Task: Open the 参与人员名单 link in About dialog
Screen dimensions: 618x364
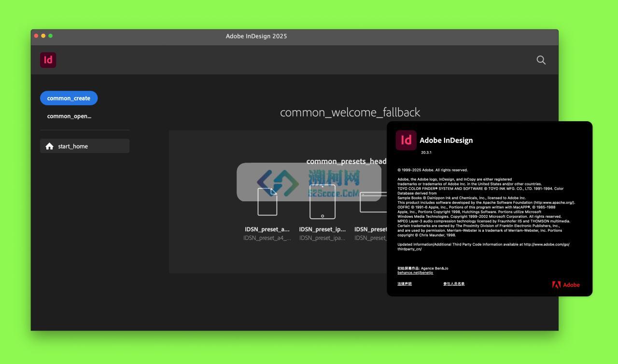Action: [454, 284]
